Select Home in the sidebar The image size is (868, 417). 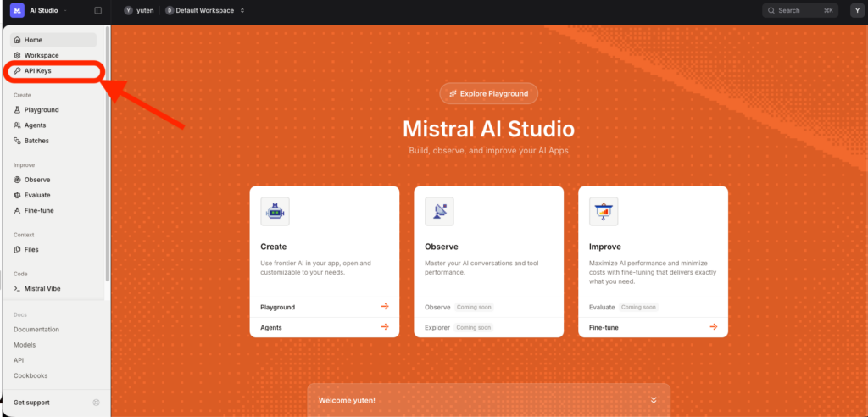pyautogui.click(x=34, y=40)
